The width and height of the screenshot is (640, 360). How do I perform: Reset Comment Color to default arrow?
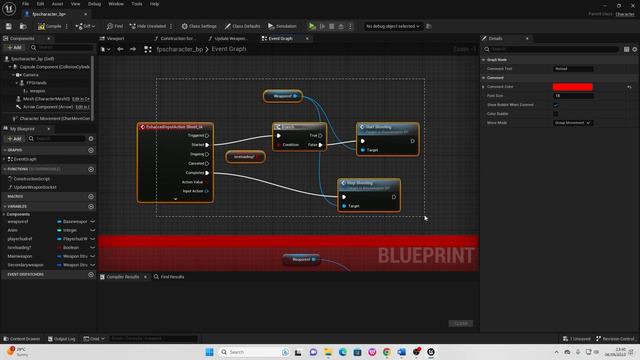629,87
